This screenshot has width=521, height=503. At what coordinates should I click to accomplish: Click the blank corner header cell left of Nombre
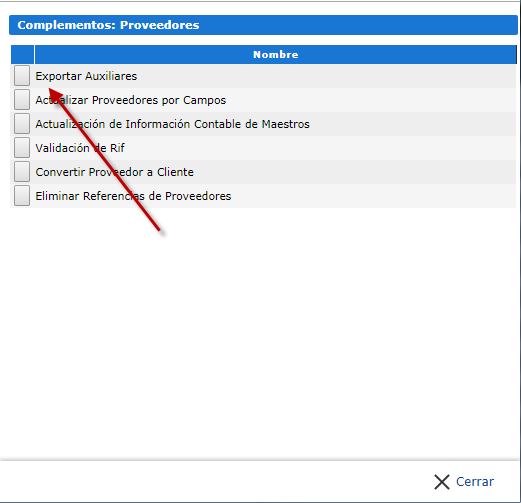tap(22, 54)
